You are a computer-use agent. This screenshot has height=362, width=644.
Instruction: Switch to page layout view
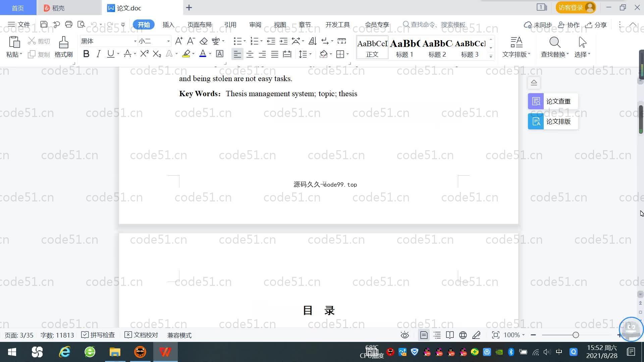coord(424,335)
